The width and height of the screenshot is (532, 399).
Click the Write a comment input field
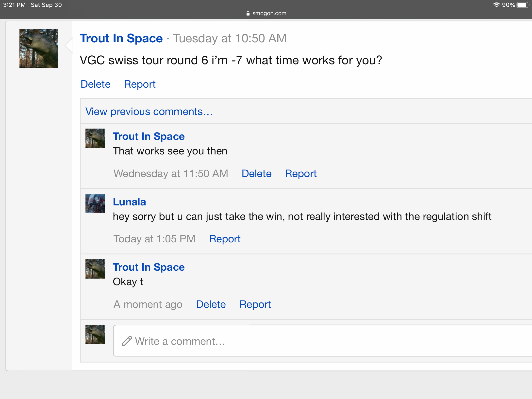pos(320,341)
